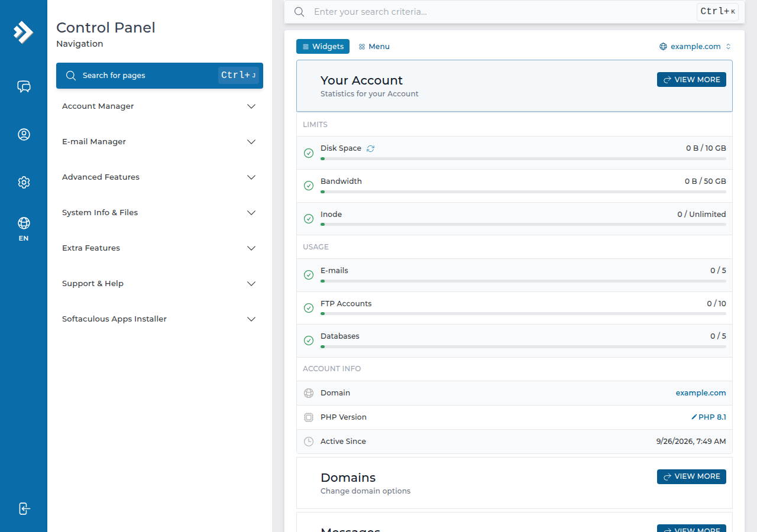Screen dimensions: 757x532
Task: Open the messages chat bubble icon
Action: pos(24,87)
